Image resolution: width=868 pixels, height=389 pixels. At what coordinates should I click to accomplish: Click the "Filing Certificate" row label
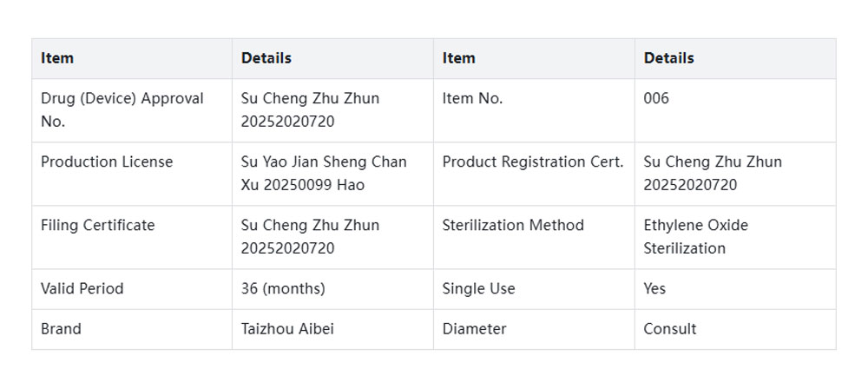pyautogui.click(x=97, y=225)
